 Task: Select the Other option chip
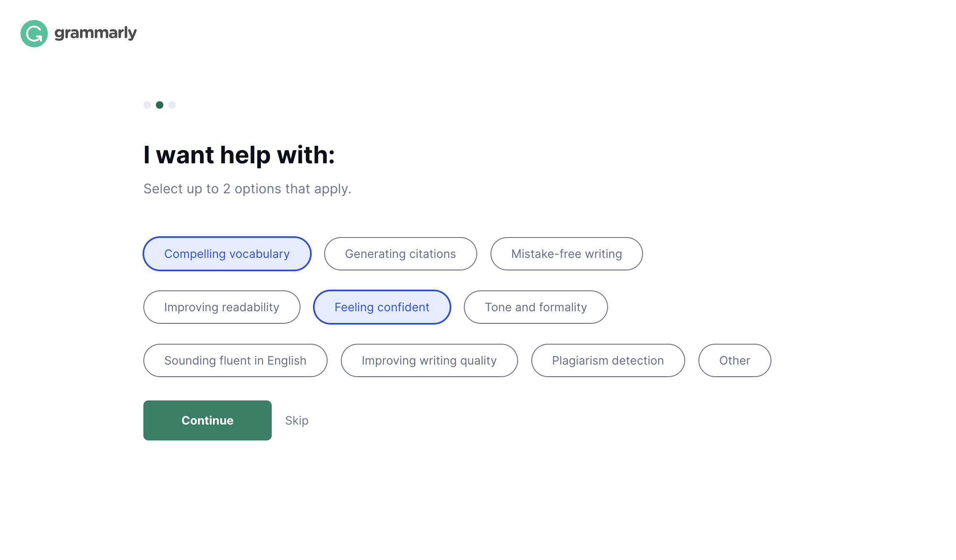click(x=735, y=360)
